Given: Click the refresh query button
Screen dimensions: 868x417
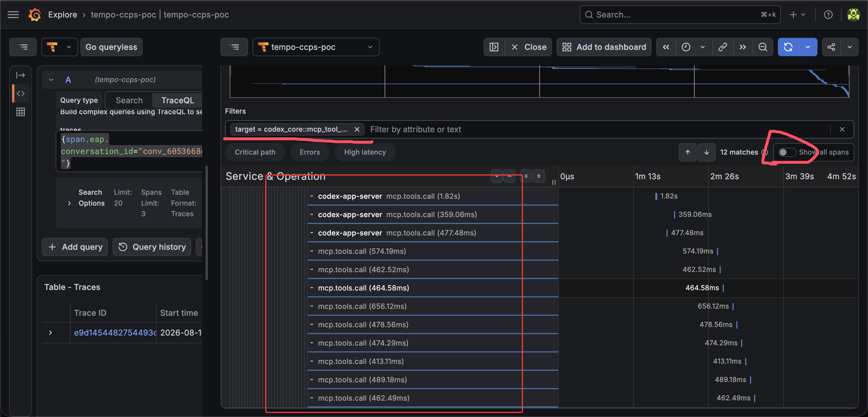Looking at the screenshot, I should click(x=788, y=47).
